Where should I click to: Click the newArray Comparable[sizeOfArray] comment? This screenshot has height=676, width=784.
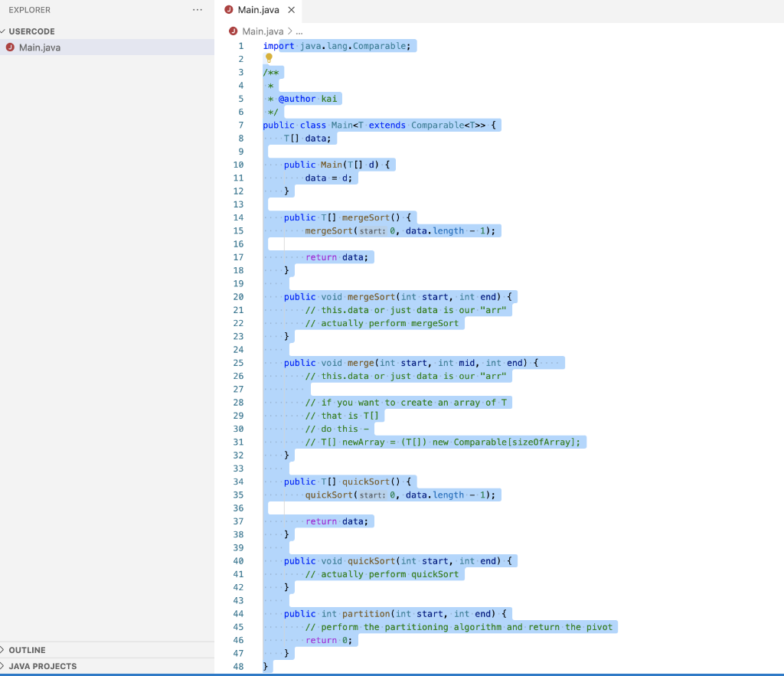click(x=443, y=442)
